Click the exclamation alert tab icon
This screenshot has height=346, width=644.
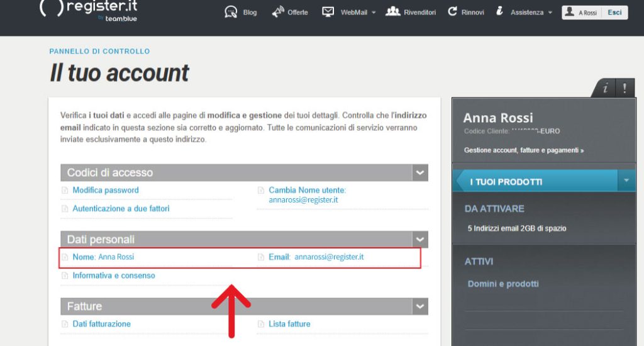click(624, 89)
